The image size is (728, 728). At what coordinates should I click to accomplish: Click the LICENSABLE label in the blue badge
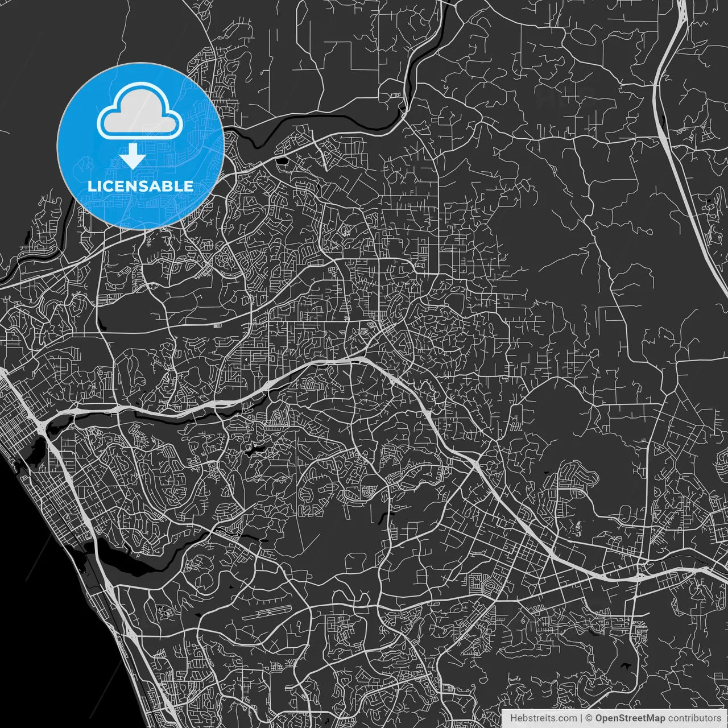(x=140, y=187)
